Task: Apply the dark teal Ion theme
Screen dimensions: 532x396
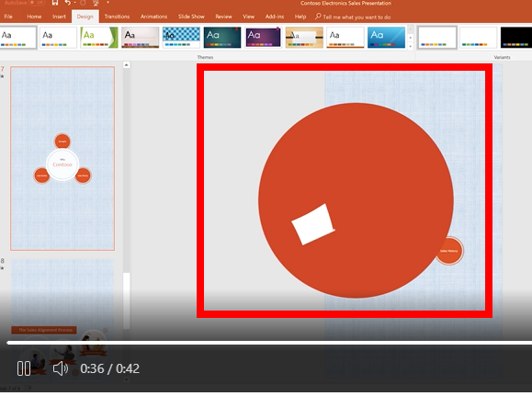Action: [222, 38]
